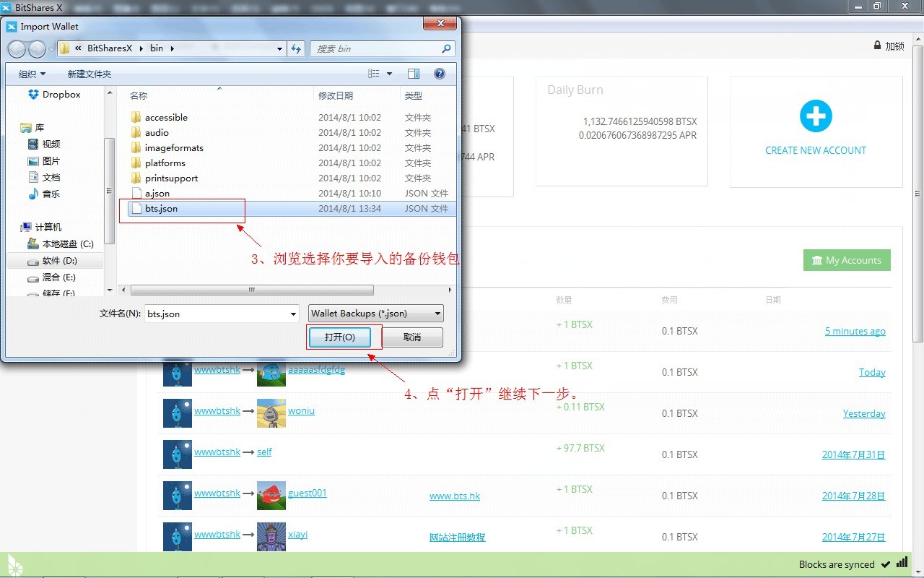Click the 加锁 lock icon in BitShares X
Screen dimensions: 924x578
coord(878,46)
